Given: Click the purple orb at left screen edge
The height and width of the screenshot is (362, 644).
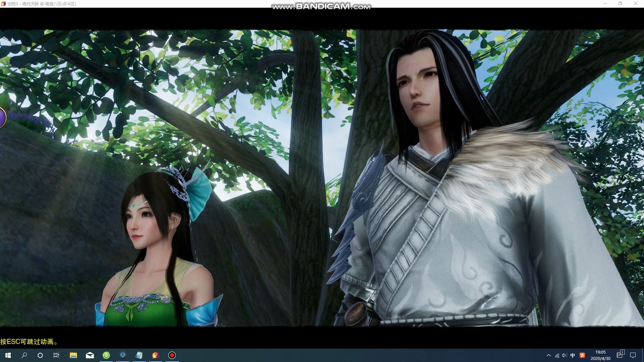Looking at the screenshot, I should point(2,117).
